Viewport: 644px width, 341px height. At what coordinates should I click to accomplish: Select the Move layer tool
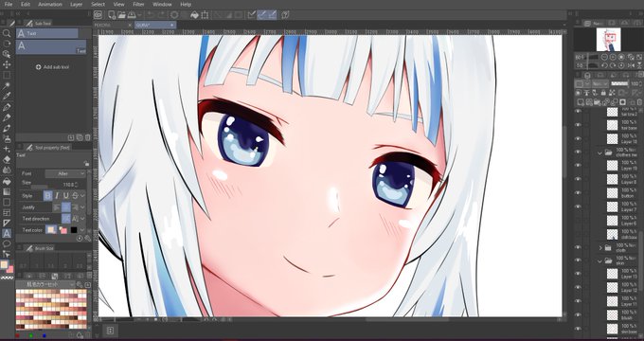[7, 64]
